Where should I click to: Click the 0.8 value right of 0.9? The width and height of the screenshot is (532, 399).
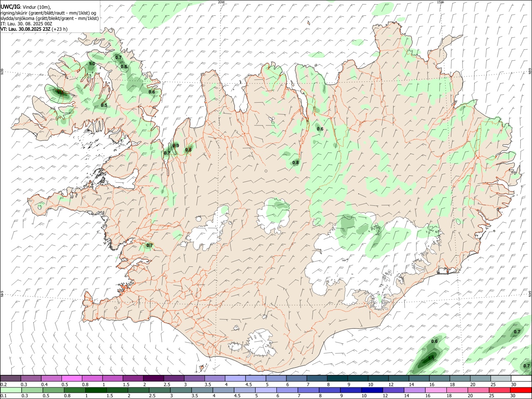[188, 150]
